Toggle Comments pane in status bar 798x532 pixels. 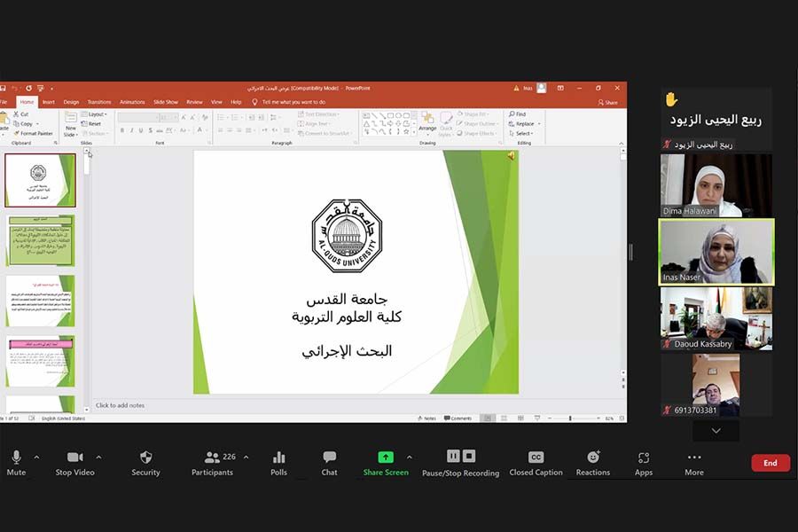tap(458, 418)
